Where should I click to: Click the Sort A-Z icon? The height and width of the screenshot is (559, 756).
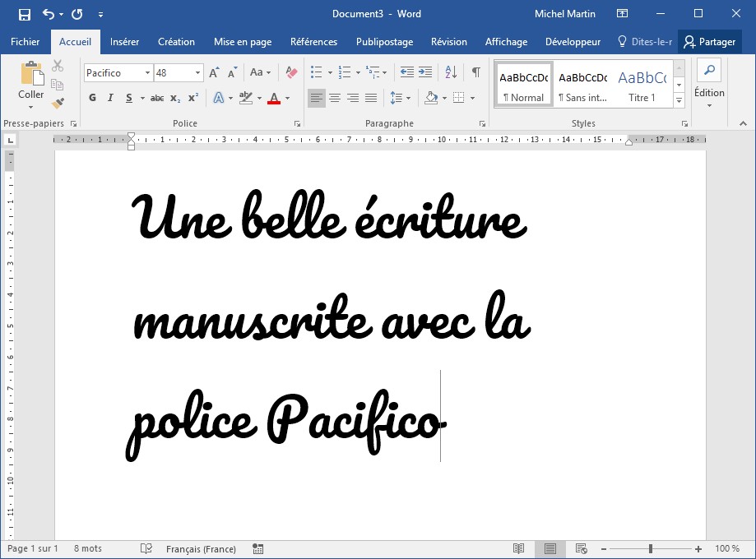pos(450,73)
